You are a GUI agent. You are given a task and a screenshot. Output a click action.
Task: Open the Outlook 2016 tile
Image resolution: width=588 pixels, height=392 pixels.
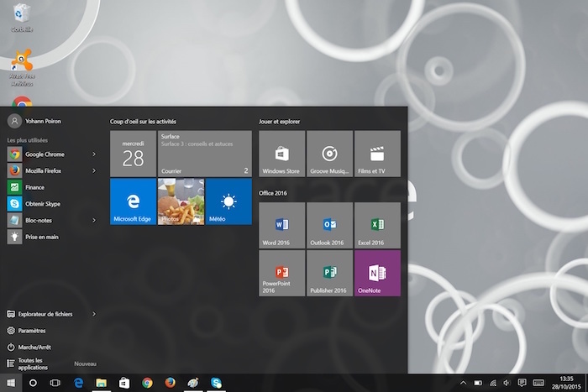pyautogui.click(x=329, y=225)
